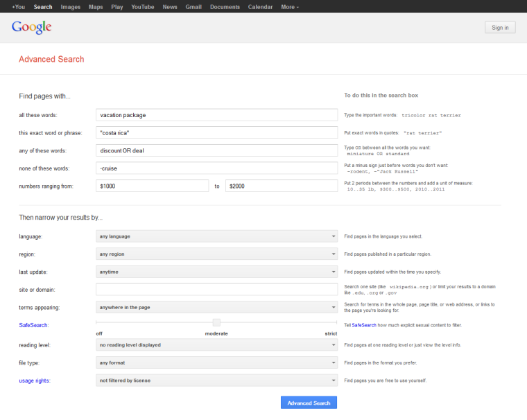Open the usage rights label link

[34, 380]
